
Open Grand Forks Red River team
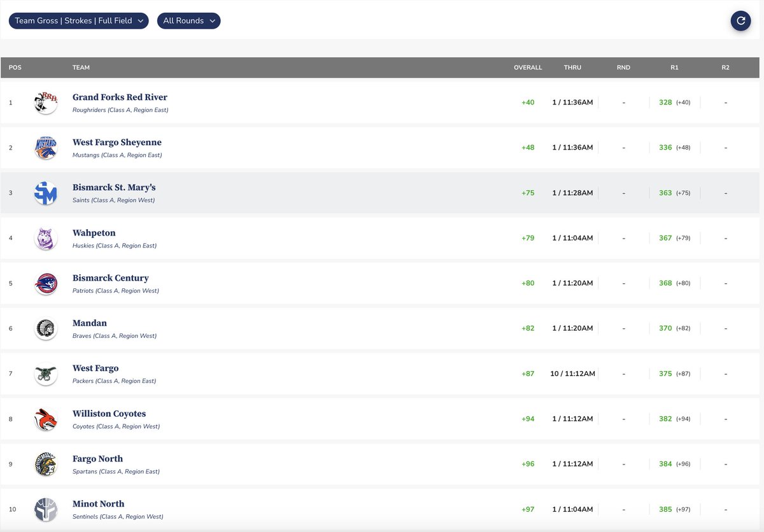[x=120, y=97]
